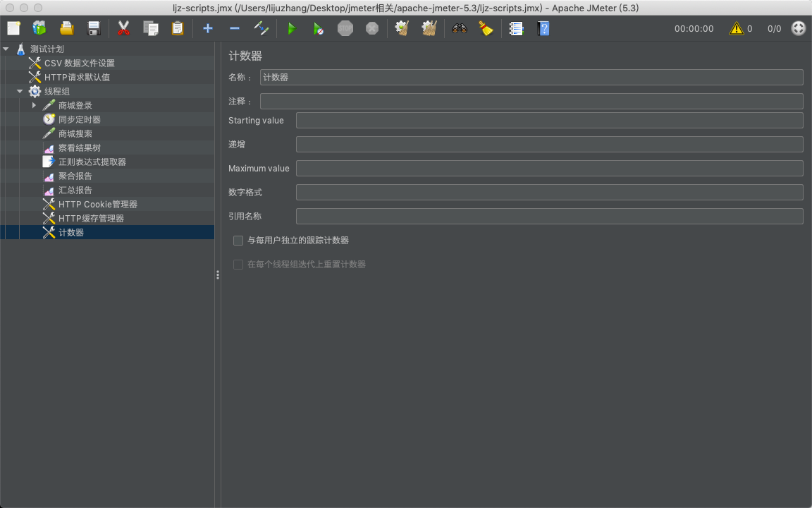The height and width of the screenshot is (508, 812).
Task: Click the Clear results broom icon
Action: (x=402, y=28)
